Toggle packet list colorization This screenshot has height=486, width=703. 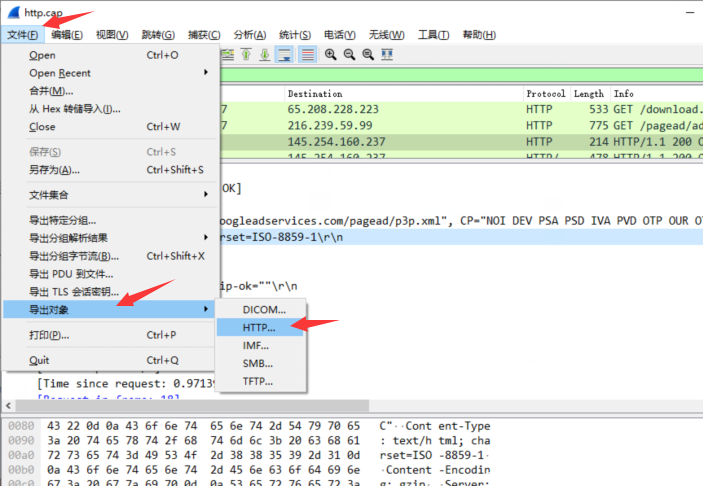307,54
